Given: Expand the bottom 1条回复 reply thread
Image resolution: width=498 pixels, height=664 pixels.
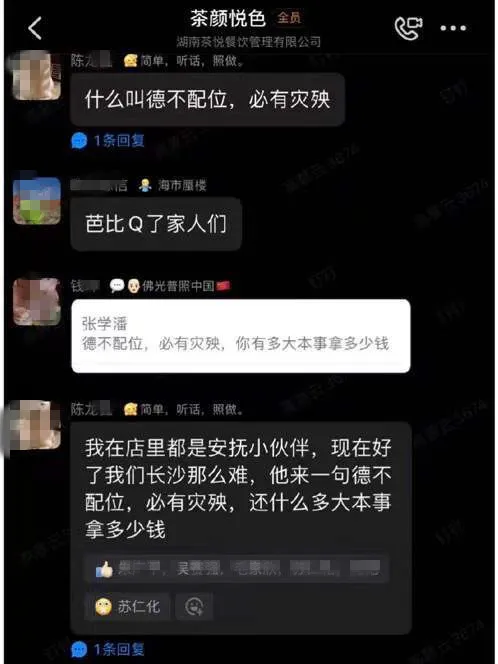Looking at the screenshot, I should (x=108, y=649).
